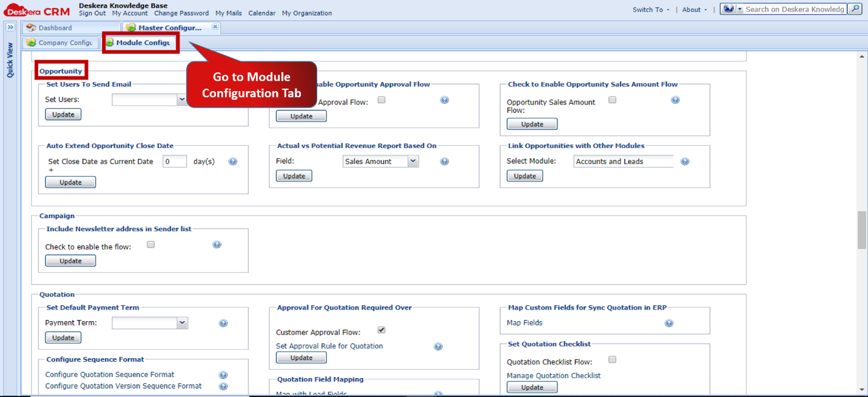Click the Quick View expand arrows
This screenshot has height=397, width=868.
pyautogui.click(x=10, y=27)
